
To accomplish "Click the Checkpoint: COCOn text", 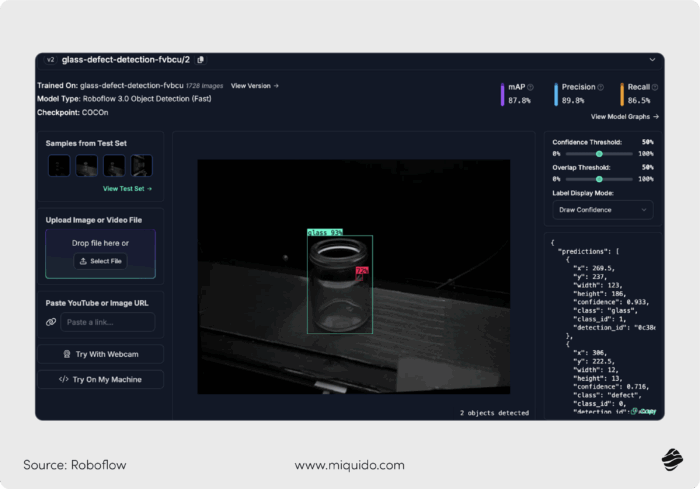I will click(x=73, y=113).
